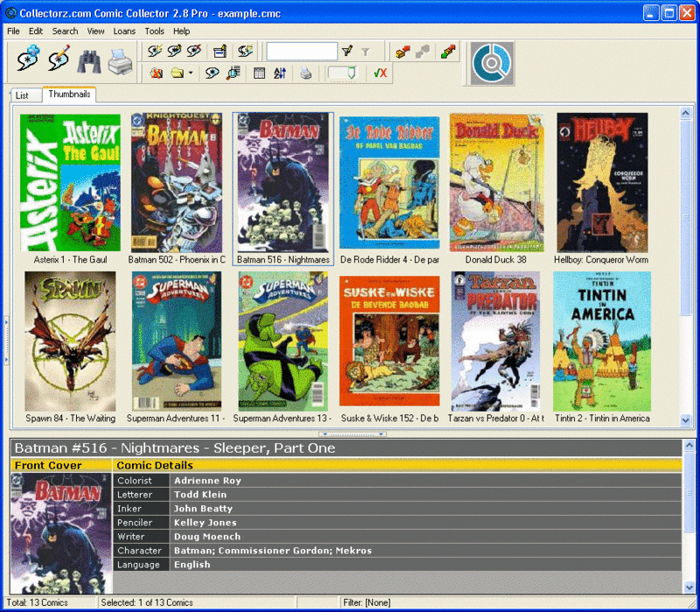Select the Donald Duck 38 cover
Image resolution: width=700 pixels, height=612 pixels.
click(496, 183)
